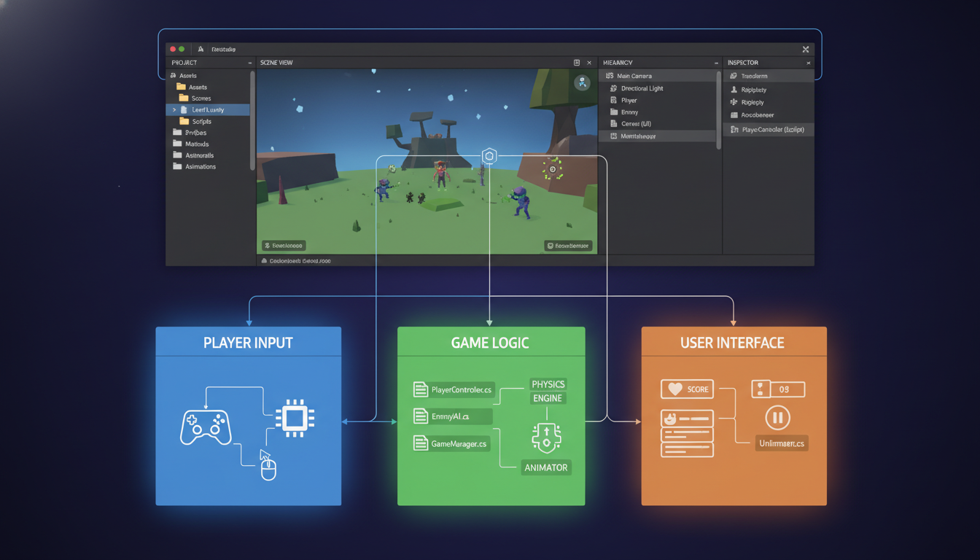Select the Main Camera icon in Hierarchy
980x560 pixels.
click(609, 76)
